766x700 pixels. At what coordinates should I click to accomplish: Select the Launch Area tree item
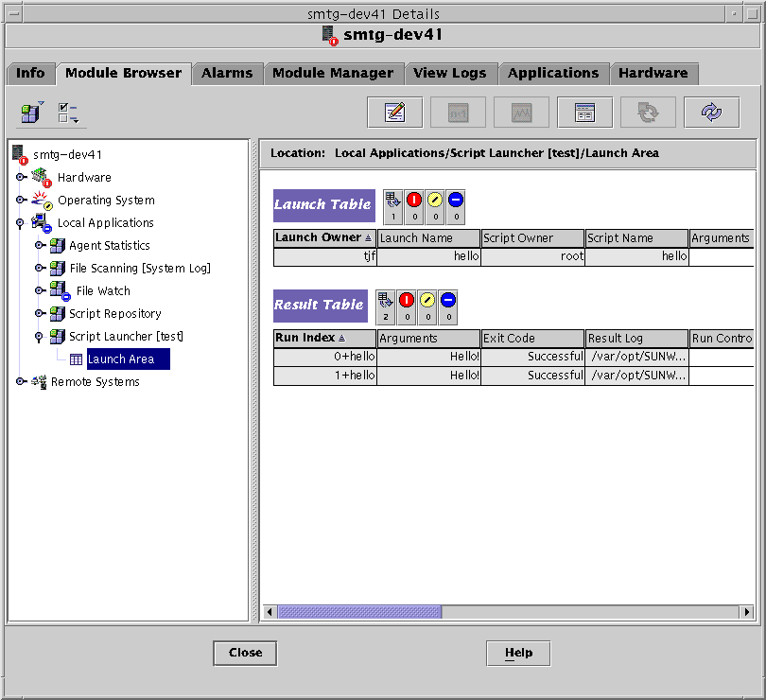click(x=128, y=359)
